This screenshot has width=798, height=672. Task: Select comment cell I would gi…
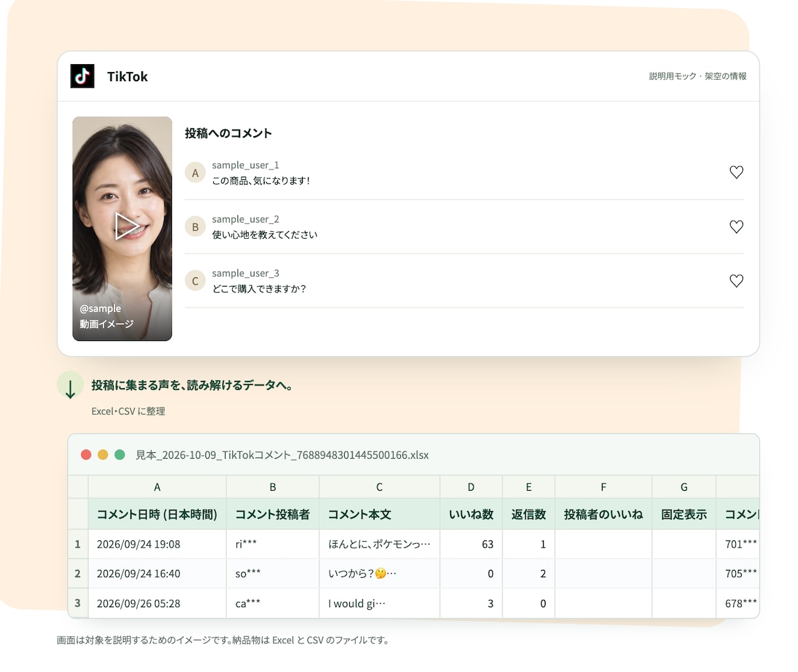click(x=379, y=603)
